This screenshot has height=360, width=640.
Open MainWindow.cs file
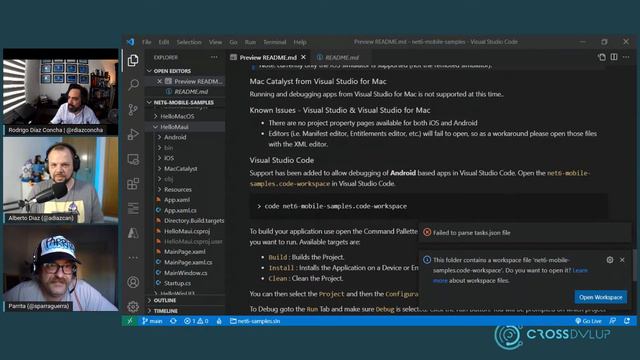185,273
